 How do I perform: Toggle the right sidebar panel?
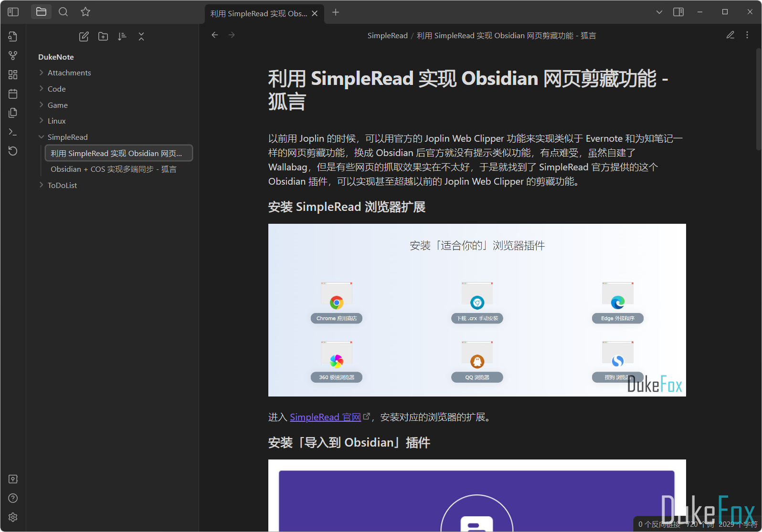point(678,12)
